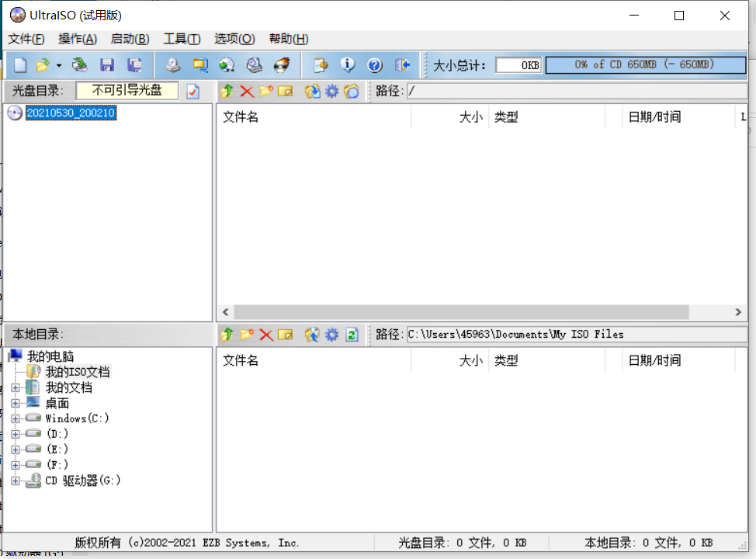Click the Add to disc icon in local toolbar
Viewport: 756px width, 559px height.
[313, 335]
